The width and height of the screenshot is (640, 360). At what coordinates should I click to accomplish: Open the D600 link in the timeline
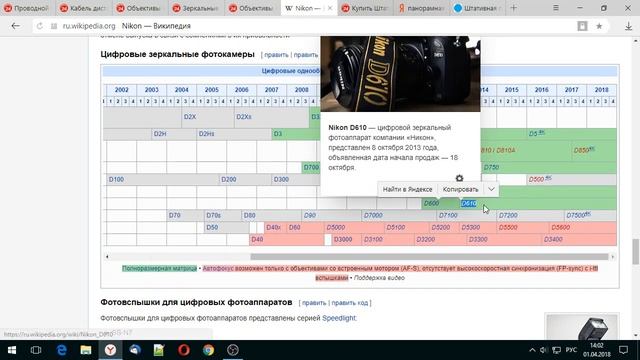pos(431,203)
